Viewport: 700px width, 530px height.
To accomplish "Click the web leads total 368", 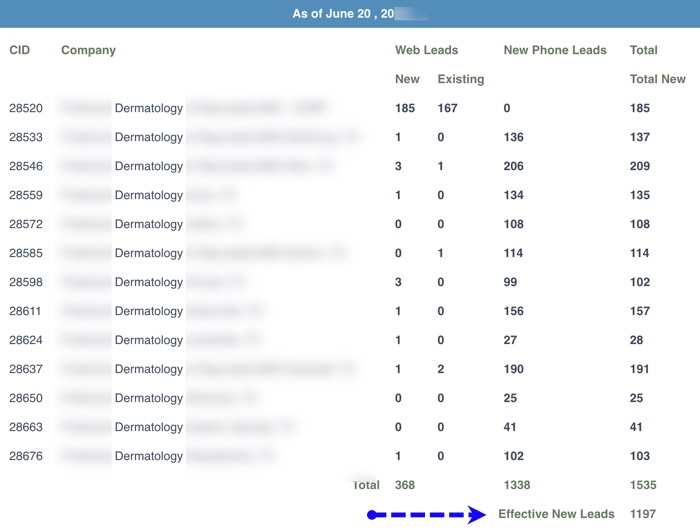I will click(x=405, y=485).
